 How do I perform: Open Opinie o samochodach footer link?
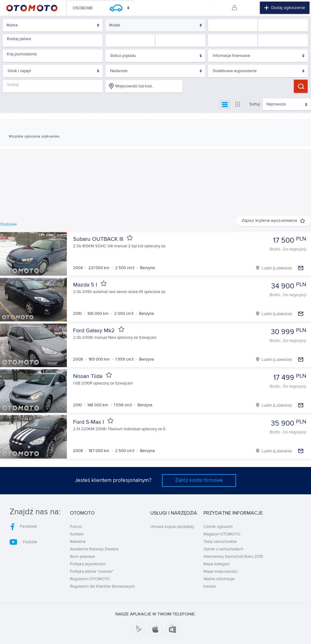pyautogui.click(x=223, y=549)
